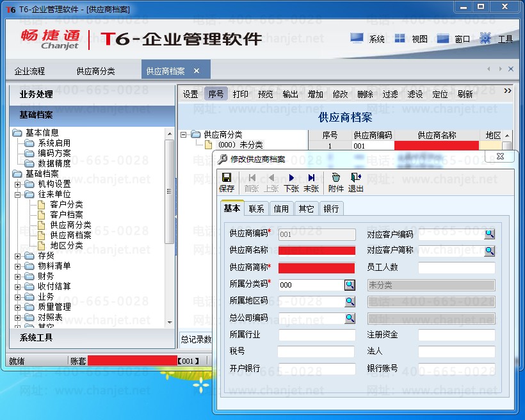Open the 企业流程 tab

pos(29,71)
